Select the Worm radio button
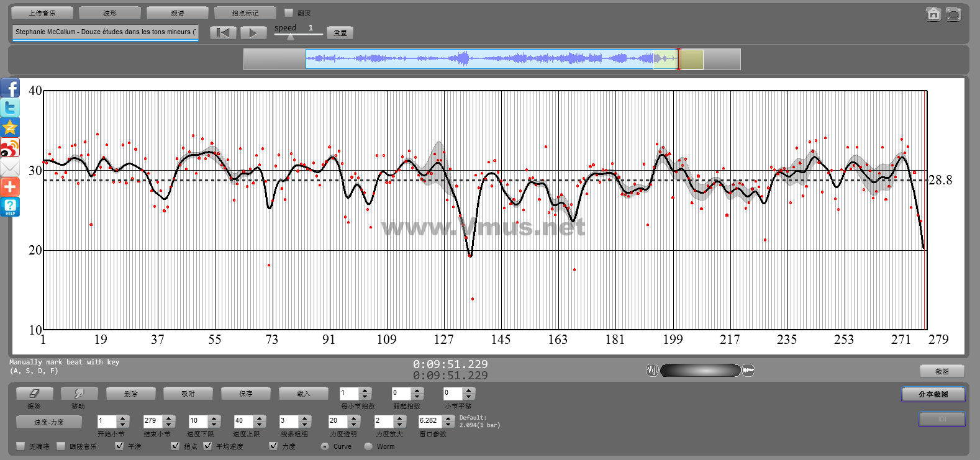980x460 pixels. click(368, 446)
